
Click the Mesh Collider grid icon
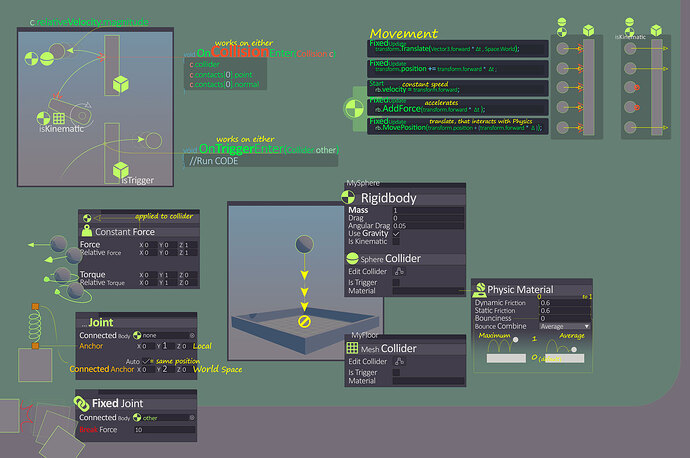point(352,348)
